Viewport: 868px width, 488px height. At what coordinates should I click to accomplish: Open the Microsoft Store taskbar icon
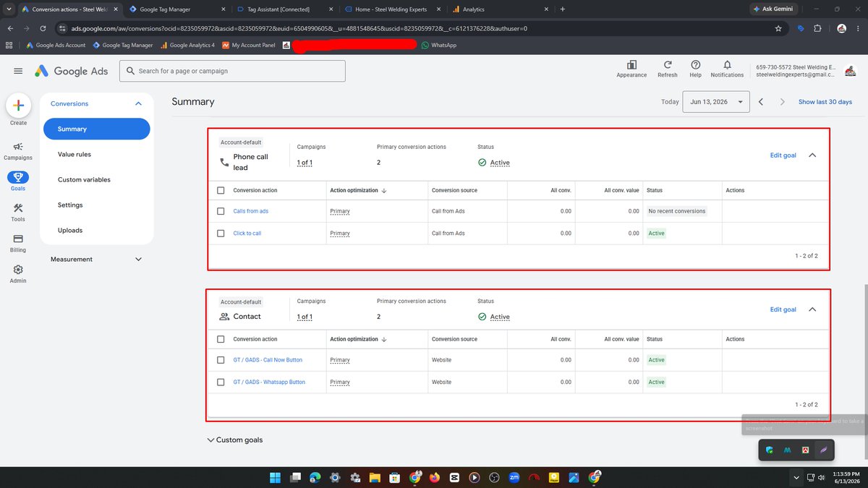(x=394, y=477)
